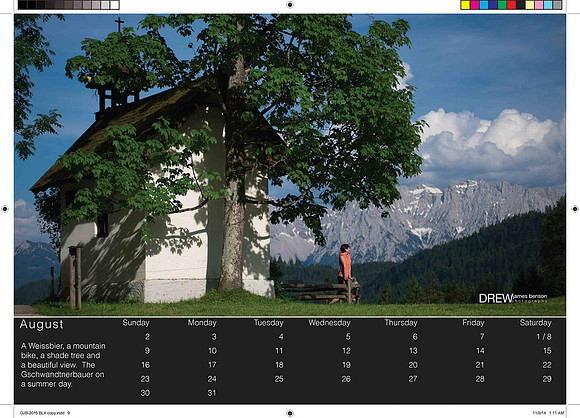The width and height of the screenshot is (580, 418).
Task: Click the date 15 under Saturday
Action: 547,351
